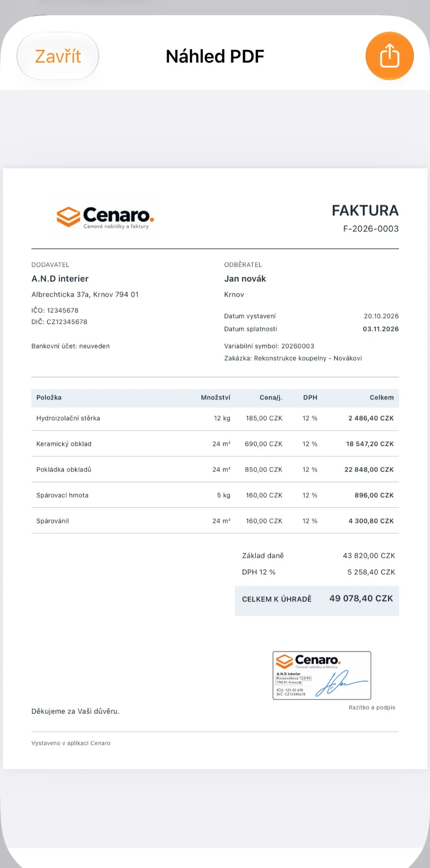Select address Albrechticka 37a, Krnov 794 01
The width and height of the screenshot is (430, 868).
85,295
